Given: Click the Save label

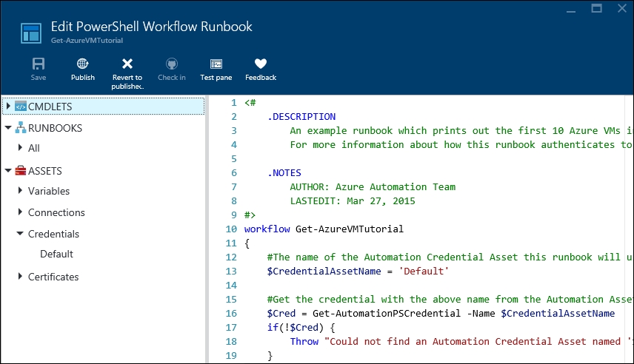Looking at the screenshot, I should (39, 78).
